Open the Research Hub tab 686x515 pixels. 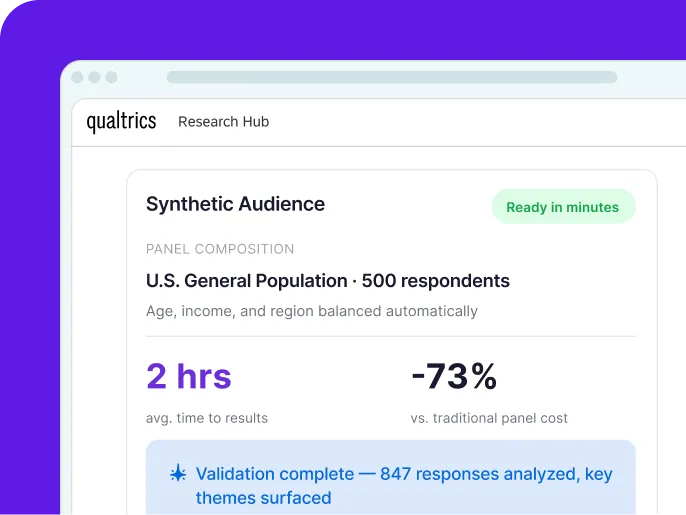[223, 122]
